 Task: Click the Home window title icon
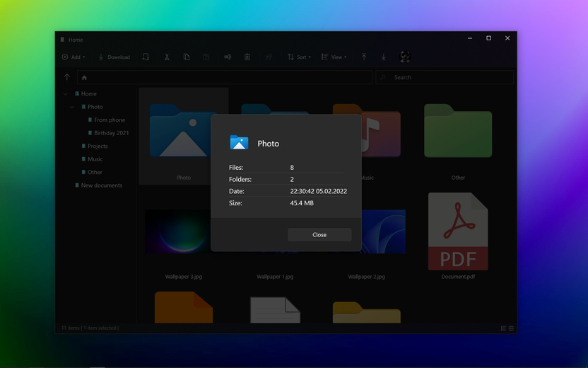[62, 40]
